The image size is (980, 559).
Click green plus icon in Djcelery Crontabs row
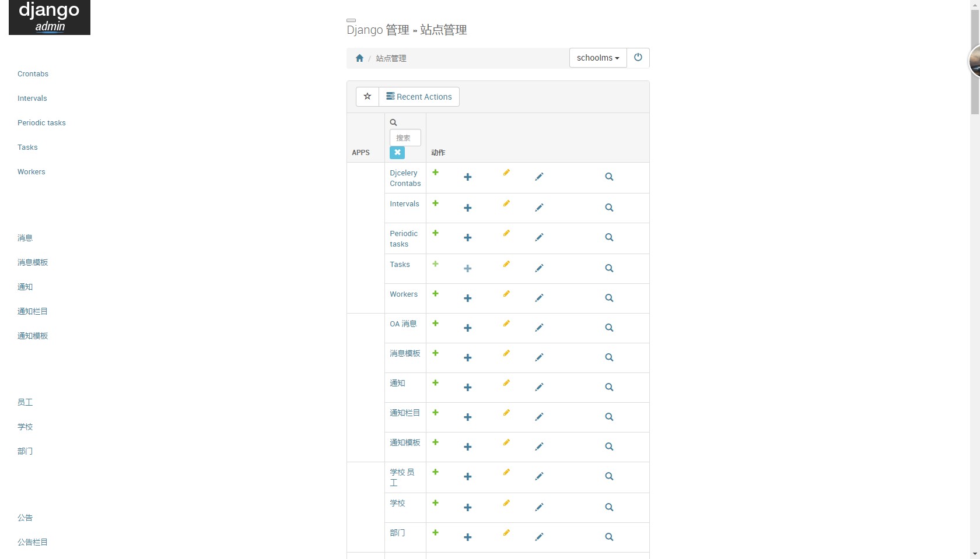[435, 173]
